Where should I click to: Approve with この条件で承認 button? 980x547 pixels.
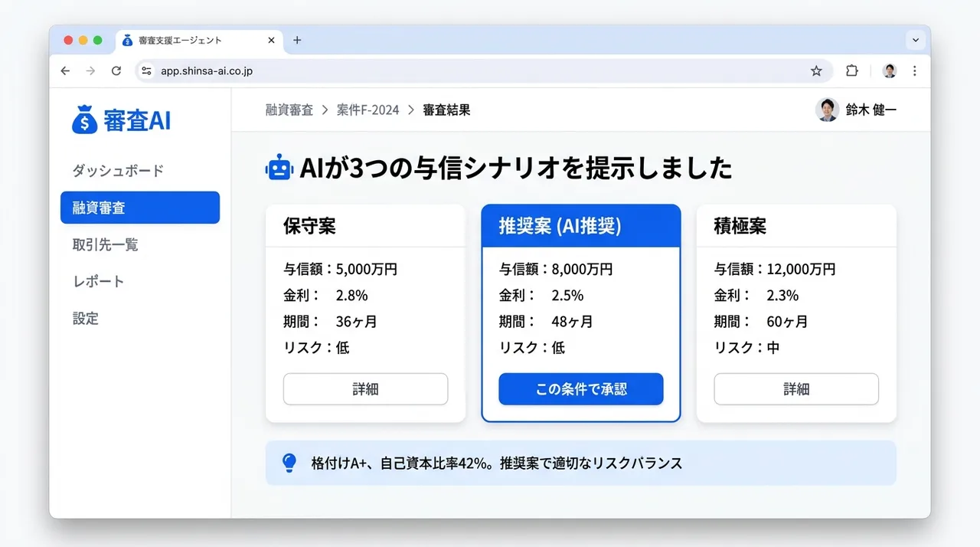pyautogui.click(x=581, y=389)
